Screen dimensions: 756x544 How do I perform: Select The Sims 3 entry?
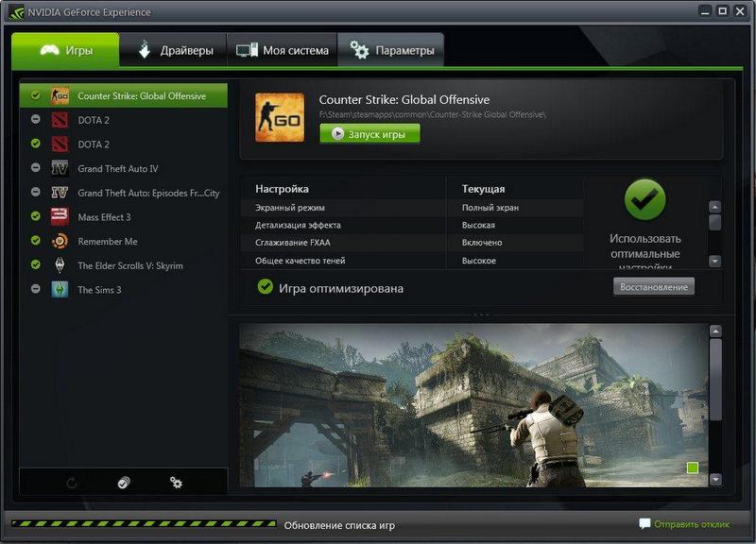(124, 290)
